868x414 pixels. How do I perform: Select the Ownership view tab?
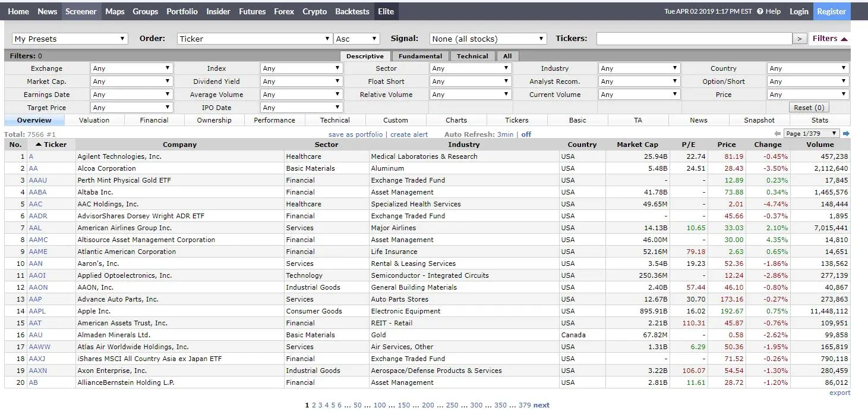pos(214,120)
